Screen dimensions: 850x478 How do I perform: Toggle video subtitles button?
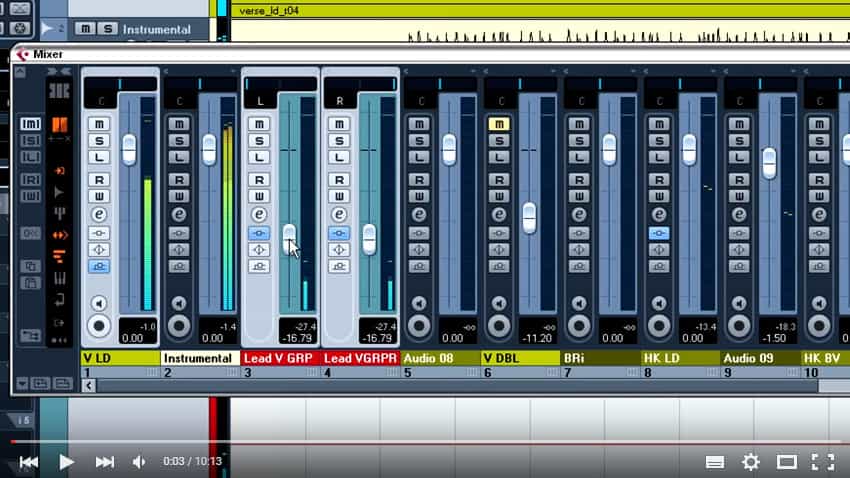coord(714,462)
